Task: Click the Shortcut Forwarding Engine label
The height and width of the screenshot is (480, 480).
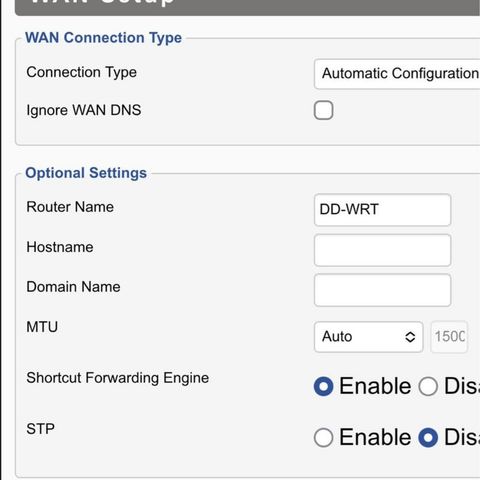Action: pos(118,378)
